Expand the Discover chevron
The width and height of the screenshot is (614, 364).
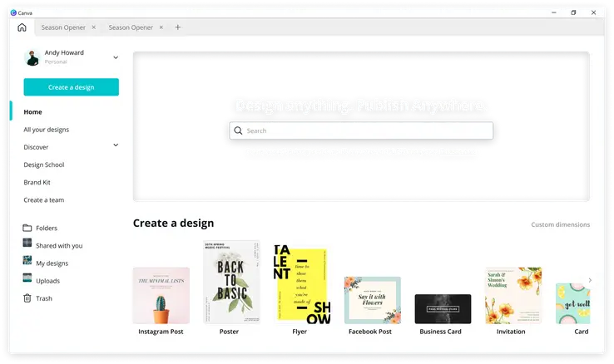pos(116,145)
